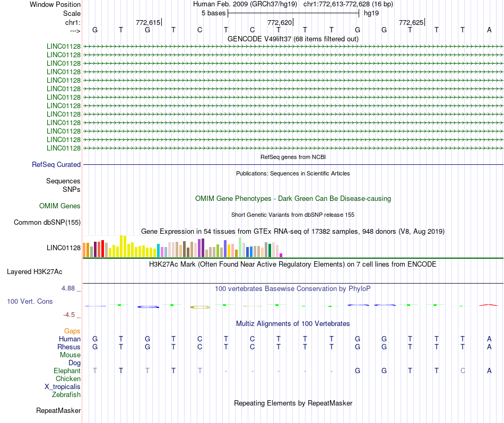This screenshot has height=423, width=504.
Task: Click the Mouse species label
Action: (x=70, y=355)
